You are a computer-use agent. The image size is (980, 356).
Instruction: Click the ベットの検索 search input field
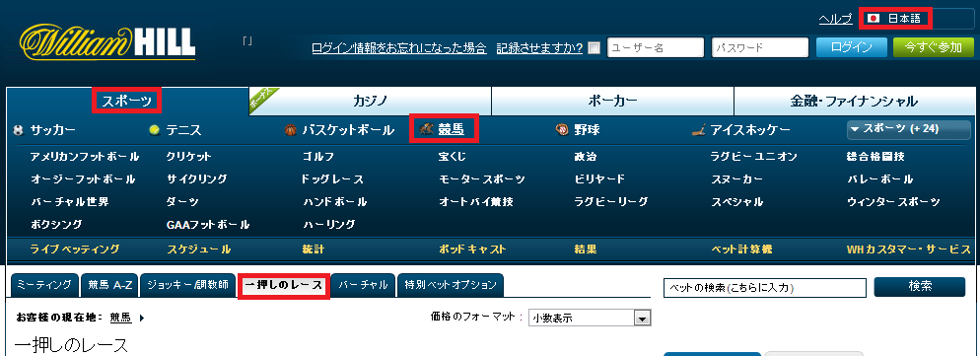tap(765, 288)
